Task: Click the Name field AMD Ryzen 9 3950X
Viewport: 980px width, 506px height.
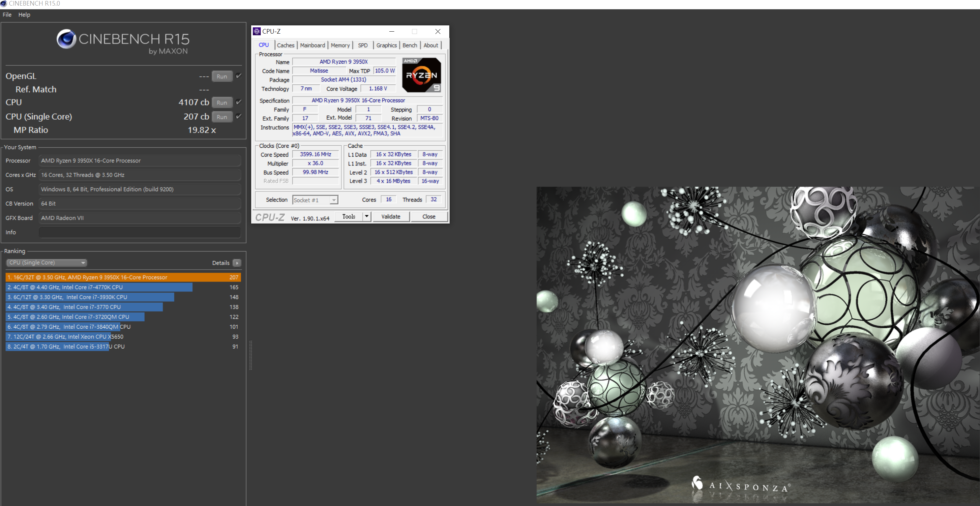Action: point(343,62)
